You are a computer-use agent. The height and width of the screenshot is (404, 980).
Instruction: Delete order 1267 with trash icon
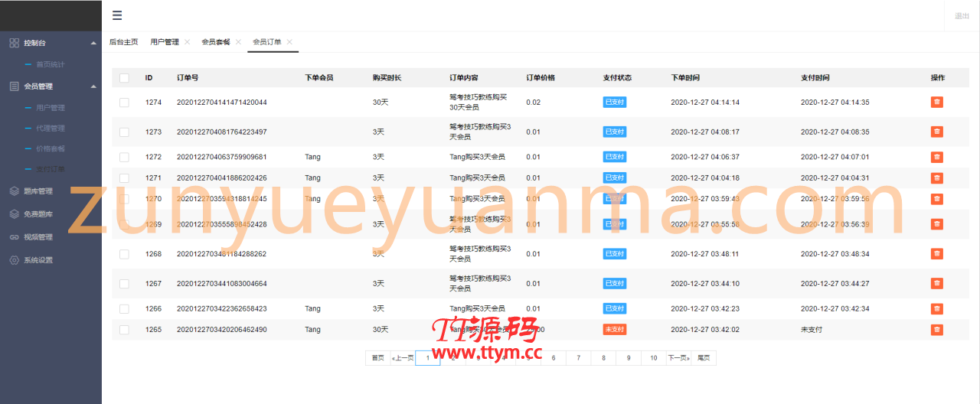tap(937, 283)
